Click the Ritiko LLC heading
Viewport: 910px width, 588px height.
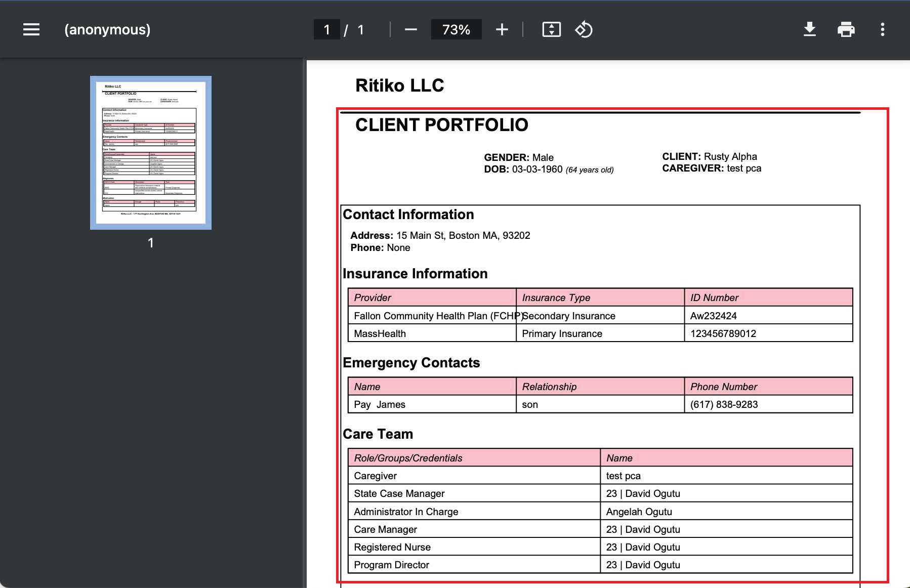coord(399,86)
